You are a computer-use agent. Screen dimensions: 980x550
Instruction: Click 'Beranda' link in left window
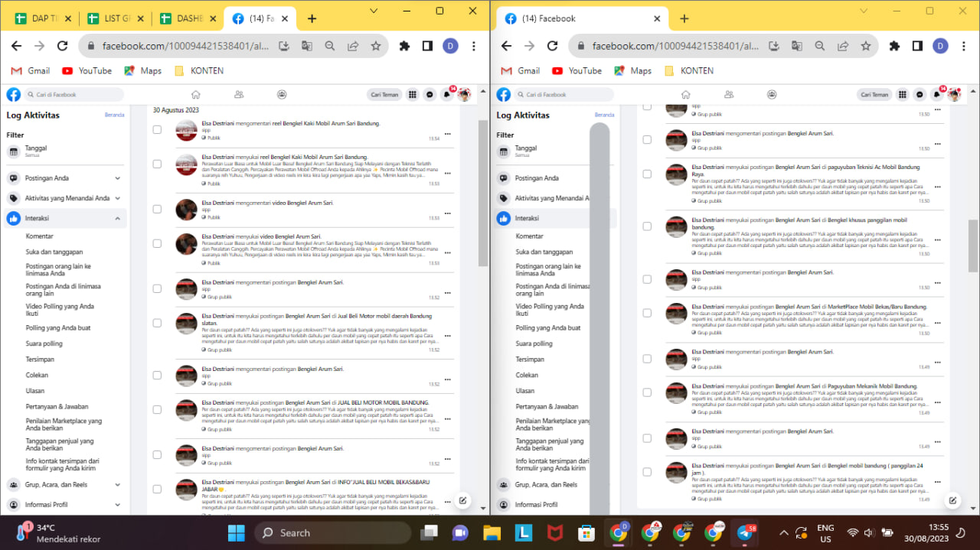coord(114,115)
